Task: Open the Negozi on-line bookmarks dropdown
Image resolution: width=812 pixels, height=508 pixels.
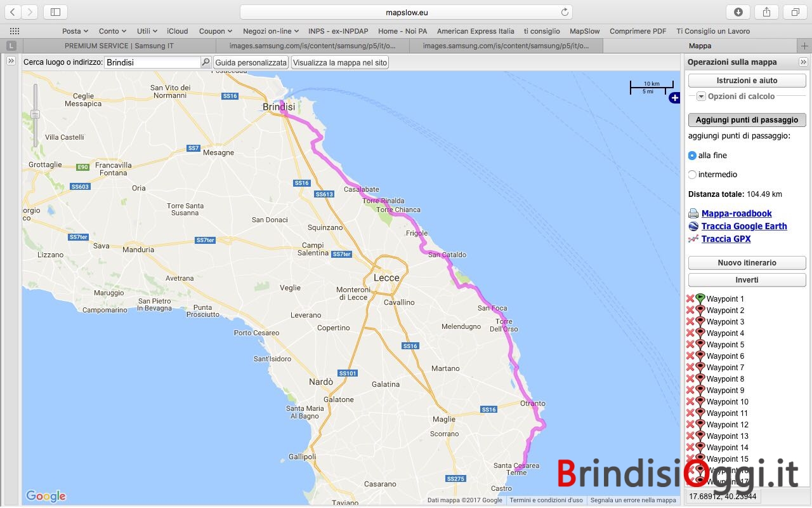Action: pos(271,31)
